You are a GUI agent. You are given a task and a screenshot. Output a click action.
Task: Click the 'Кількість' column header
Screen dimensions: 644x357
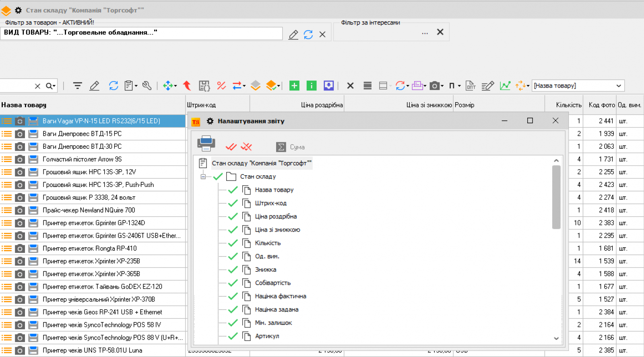(568, 105)
